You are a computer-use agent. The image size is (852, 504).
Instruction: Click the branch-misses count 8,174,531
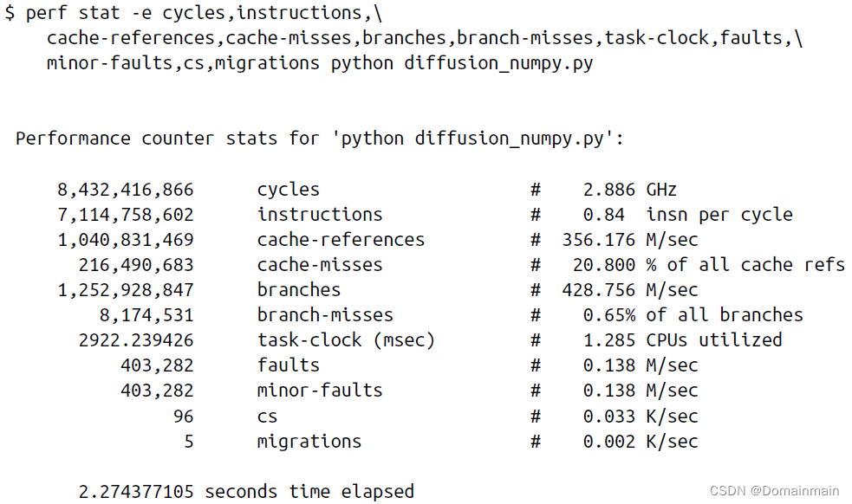click(x=146, y=315)
